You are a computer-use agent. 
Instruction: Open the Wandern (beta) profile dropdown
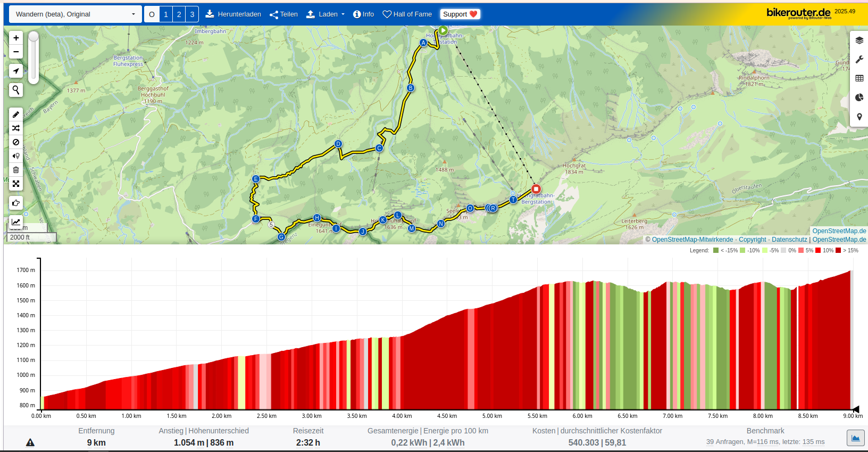tap(76, 14)
